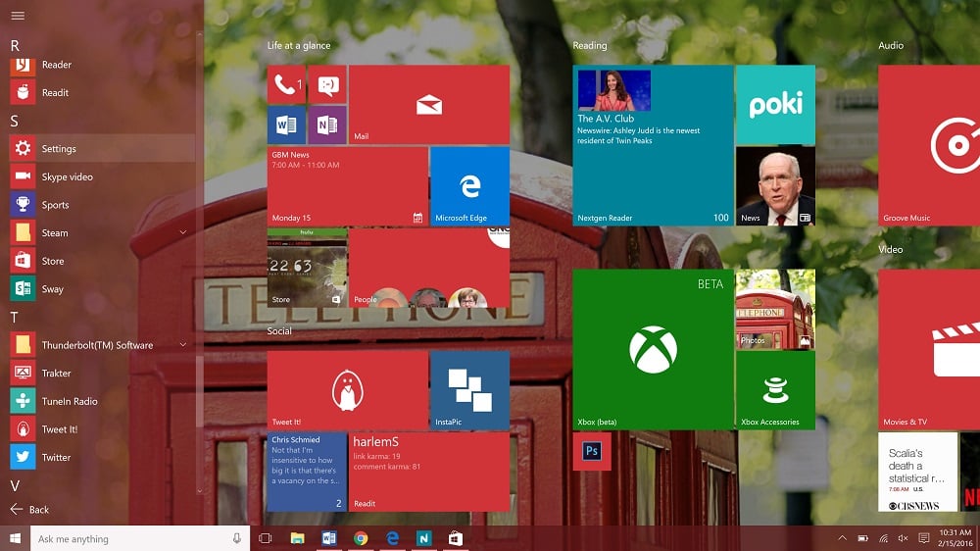Launch the Microsoft Edge tile
Image resolution: width=980 pixels, height=551 pixels.
pyautogui.click(x=470, y=186)
